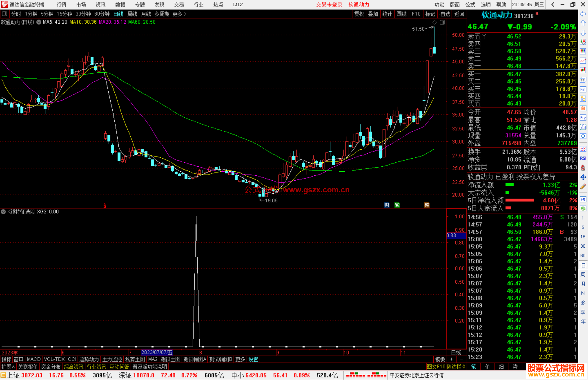Click the 2023/07/07 date marker on timeline
Screen dimensions: 588x380
(x=157, y=352)
